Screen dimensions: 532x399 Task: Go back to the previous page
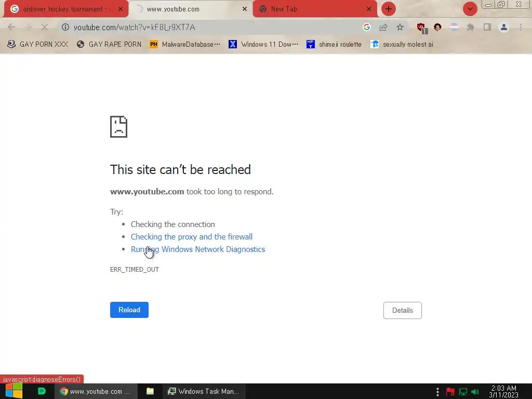pos(11,27)
